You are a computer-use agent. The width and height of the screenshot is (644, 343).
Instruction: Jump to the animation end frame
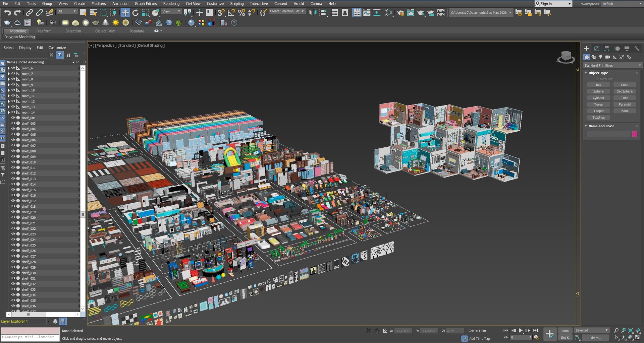[536, 331]
